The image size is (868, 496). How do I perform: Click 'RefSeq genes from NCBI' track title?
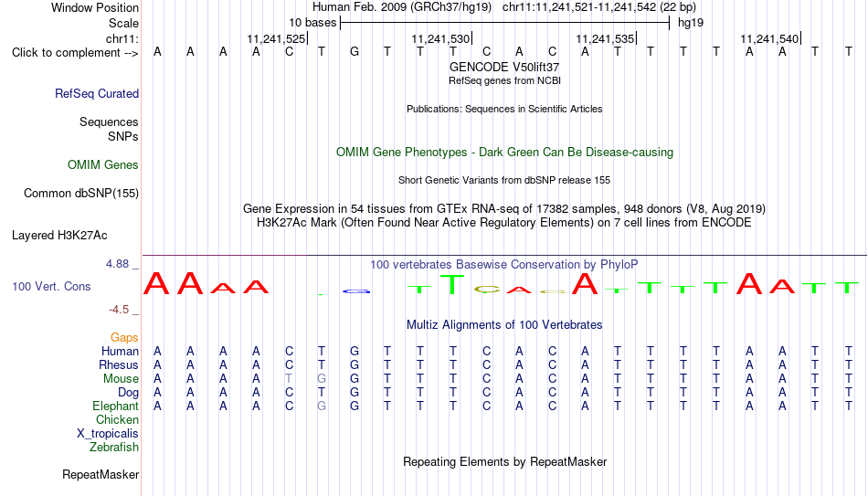coord(505,80)
